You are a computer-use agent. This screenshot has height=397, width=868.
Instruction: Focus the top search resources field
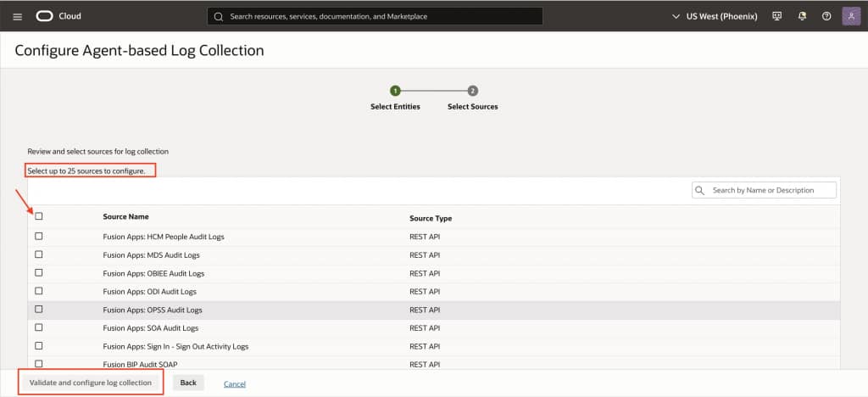click(x=375, y=17)
